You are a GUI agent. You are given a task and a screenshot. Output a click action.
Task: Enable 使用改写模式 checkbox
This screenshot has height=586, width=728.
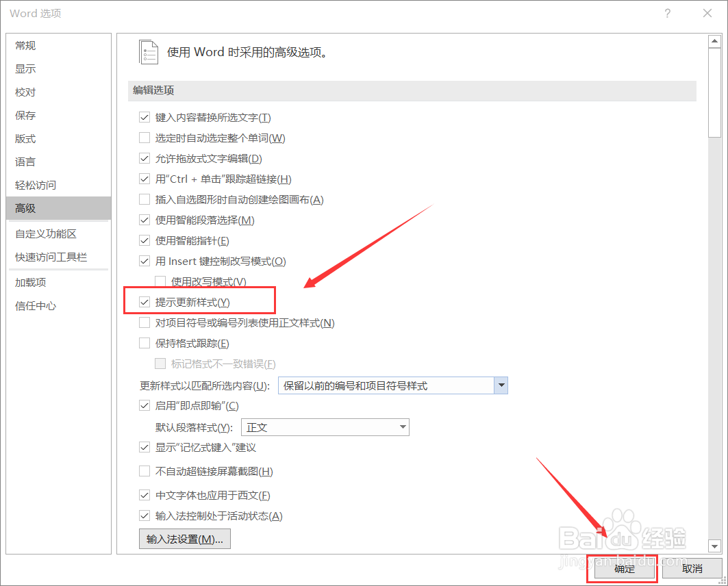[x=160, y=281]
